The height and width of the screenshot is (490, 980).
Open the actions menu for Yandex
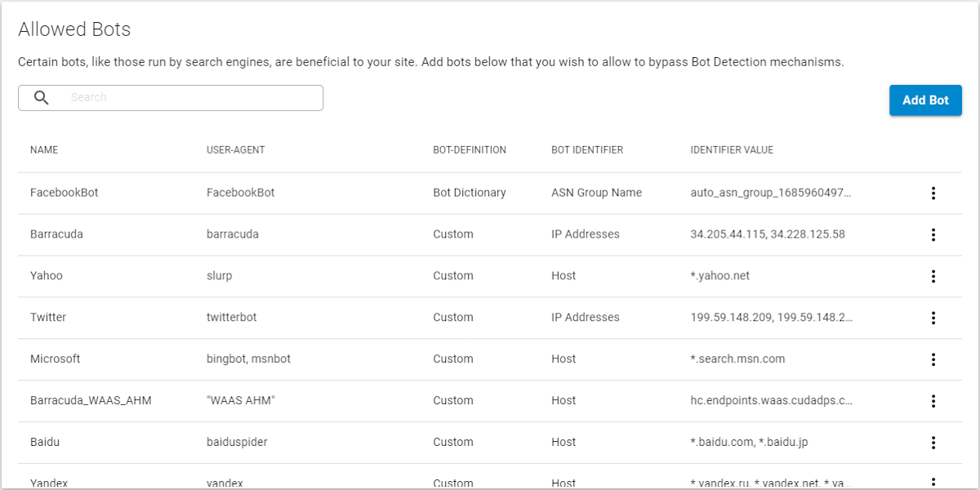933,483
